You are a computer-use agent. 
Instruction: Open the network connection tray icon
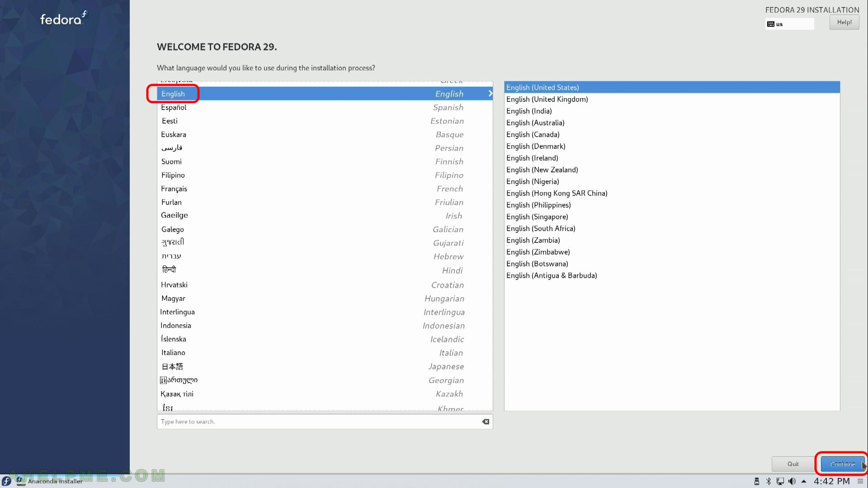pyautogui.click(x=780, y=482)
